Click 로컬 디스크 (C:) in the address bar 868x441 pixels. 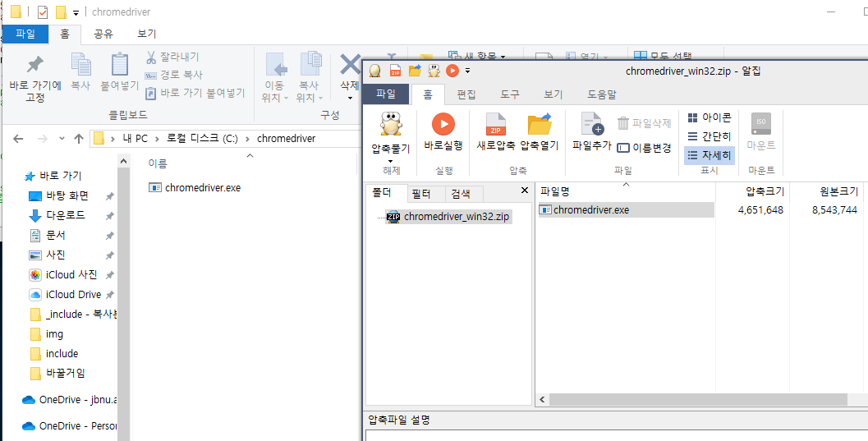[202, 138]
